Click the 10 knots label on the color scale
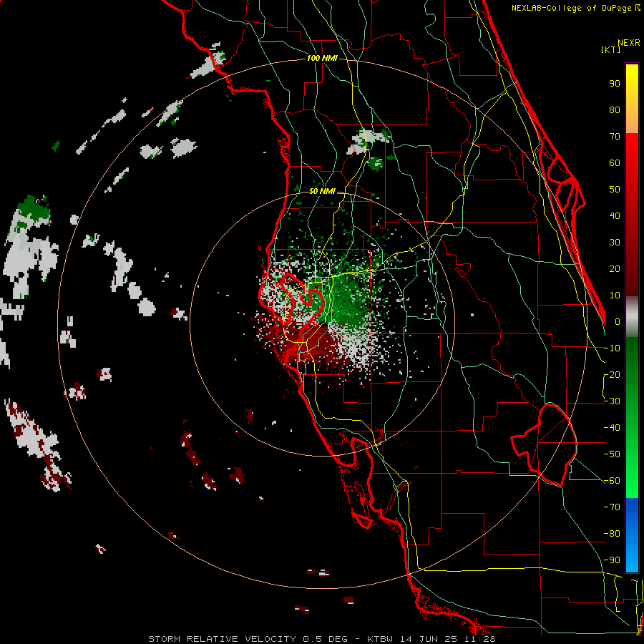644x644 pixels. click(615, 296)
